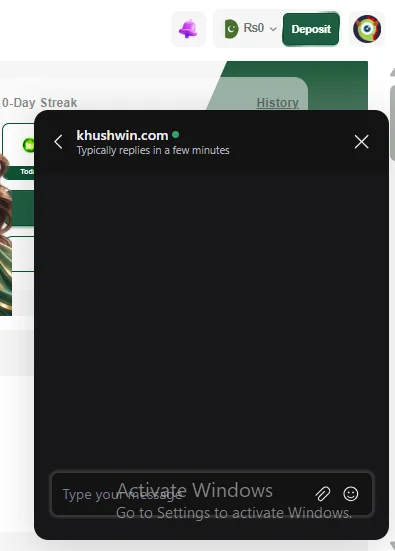Viewport: 395px width, 551px height.
Task: Open the emoji picker smiley icon
Action: 351,494
